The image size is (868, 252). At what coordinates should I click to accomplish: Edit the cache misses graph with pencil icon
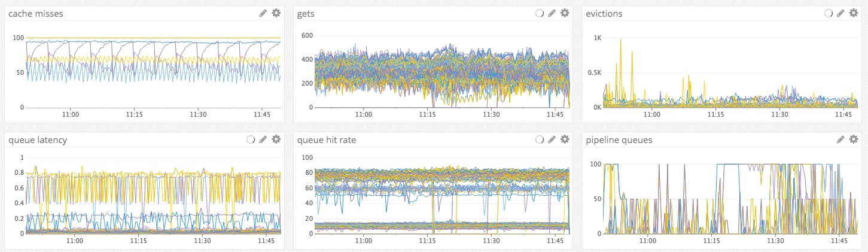(263, 13)
